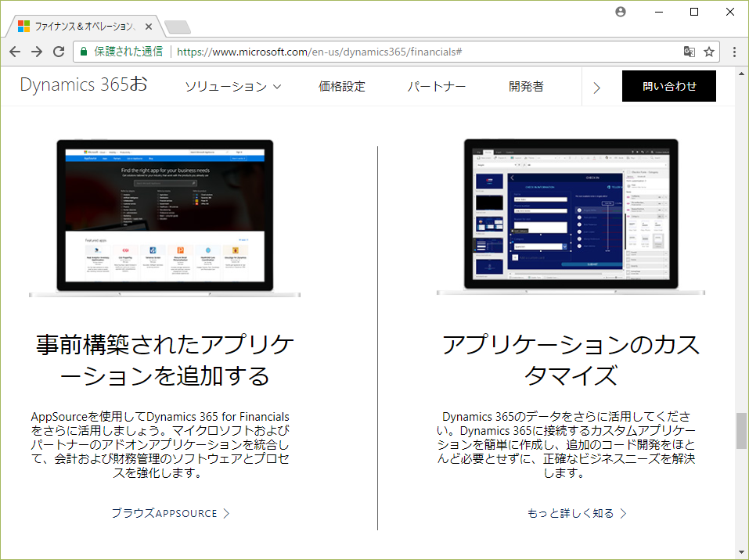
Task: Click the browser forward arrow
Action: pyautogui.click(x=37, y=52)
